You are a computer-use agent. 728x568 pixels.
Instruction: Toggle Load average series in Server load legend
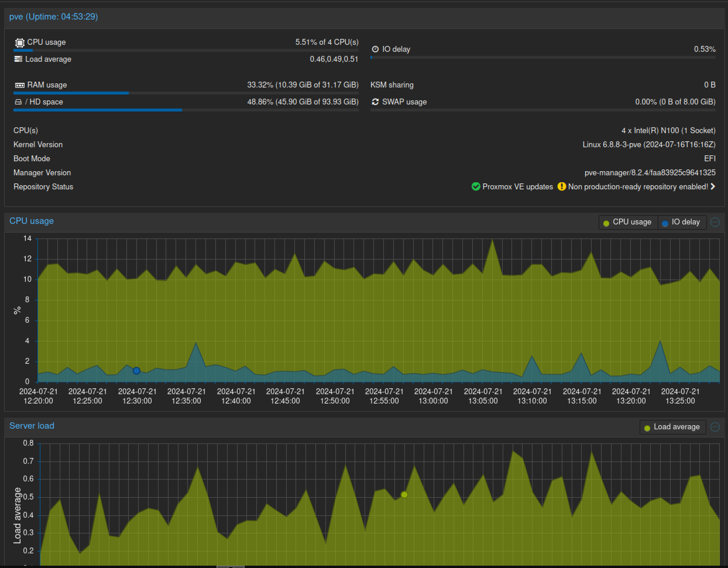tap(673, 427)
